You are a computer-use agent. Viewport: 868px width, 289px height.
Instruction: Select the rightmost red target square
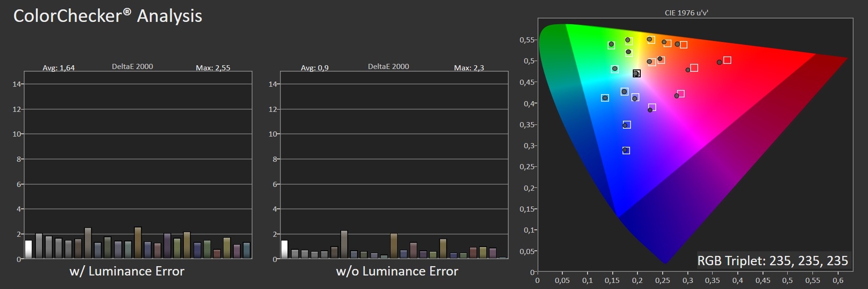pyautogui.click(x=727, y=60)
